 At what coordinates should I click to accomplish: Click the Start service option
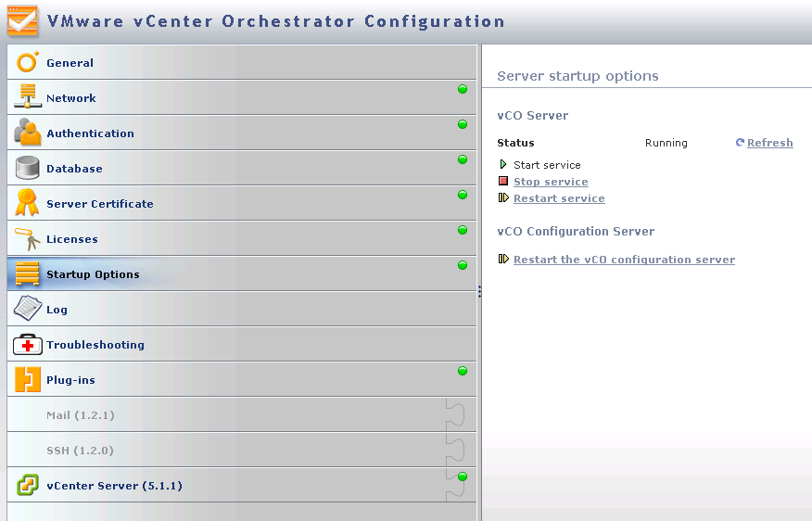click(547, 165)
